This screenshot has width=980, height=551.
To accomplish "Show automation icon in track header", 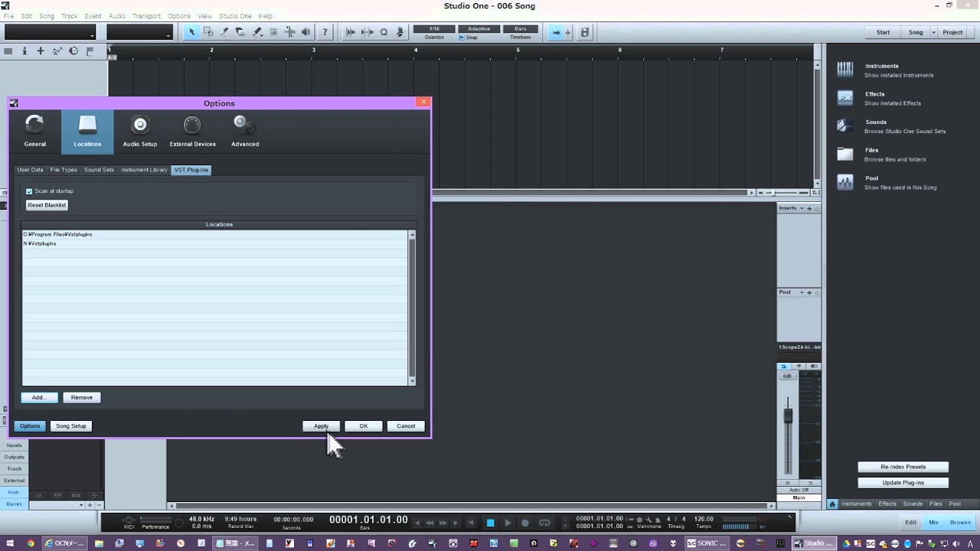I will (x=57, y=51).
